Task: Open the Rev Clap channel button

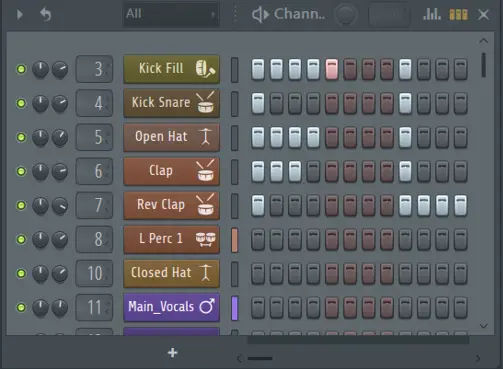Action: 172,205
